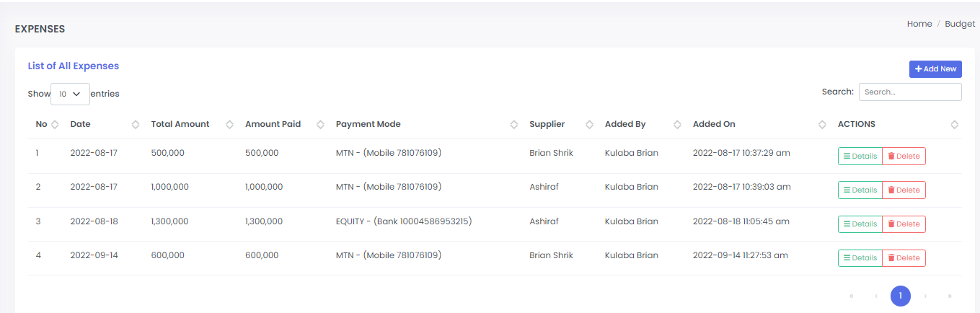Open Details of the 2022-09-14 expense

point(860,257)
